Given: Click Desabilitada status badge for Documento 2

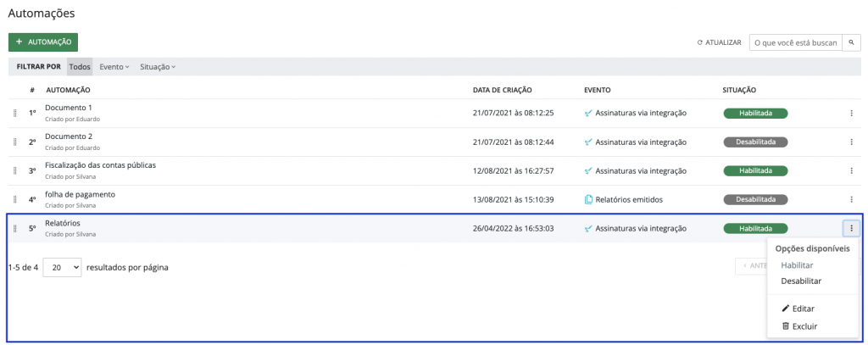Looking at the screenshot, I should tap(755, 142).
